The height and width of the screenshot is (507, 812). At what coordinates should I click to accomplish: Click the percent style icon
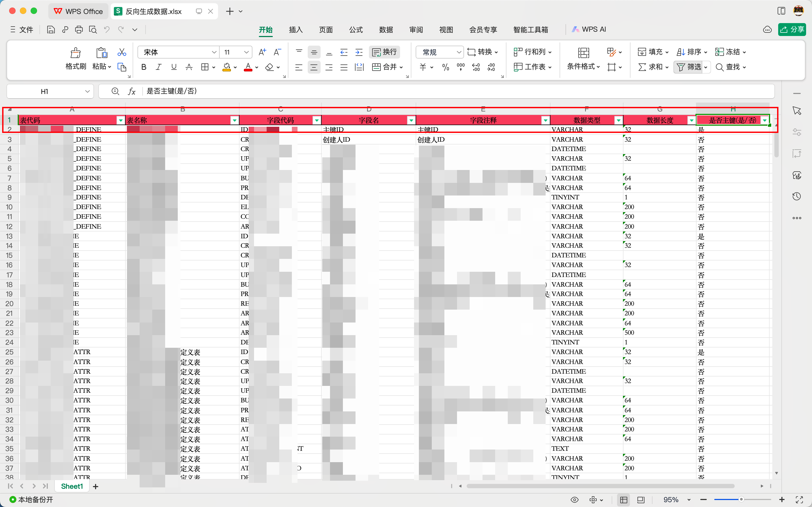tap(445, 67)
